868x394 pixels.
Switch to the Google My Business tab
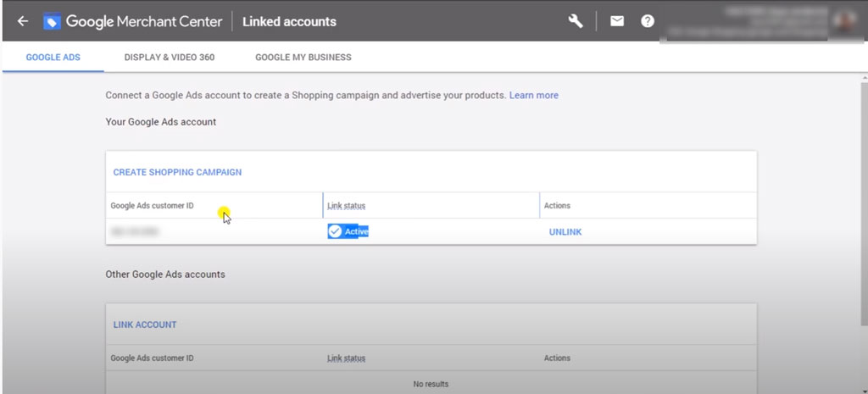pyautogui.click(x=303, y=57)
